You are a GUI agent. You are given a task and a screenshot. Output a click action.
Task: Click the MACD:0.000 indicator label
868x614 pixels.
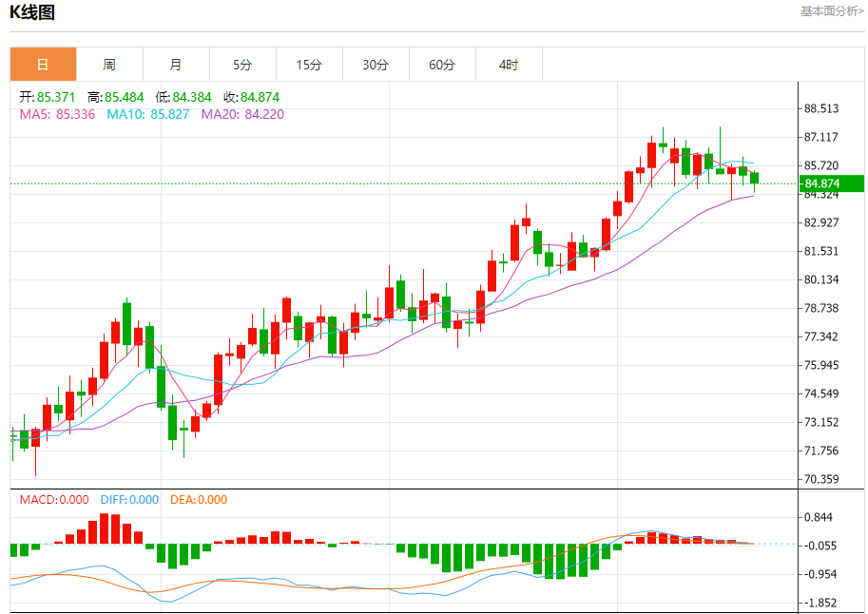click(x=54, y=500)
